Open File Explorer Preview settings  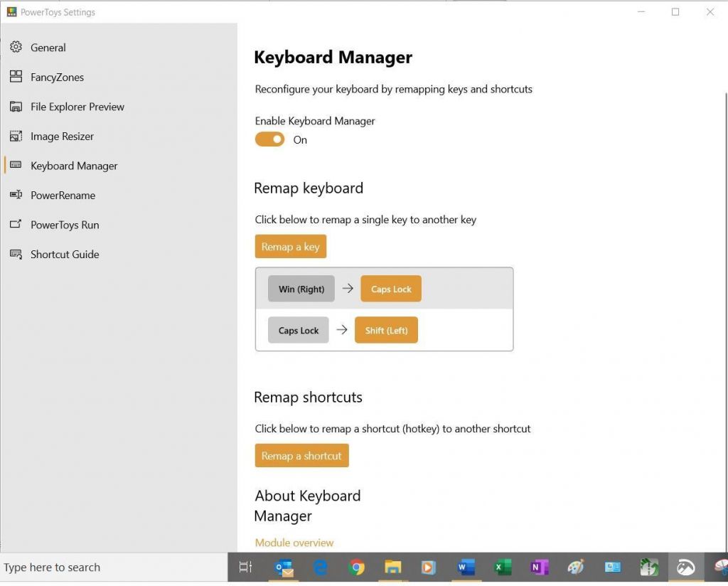(16, 106)
